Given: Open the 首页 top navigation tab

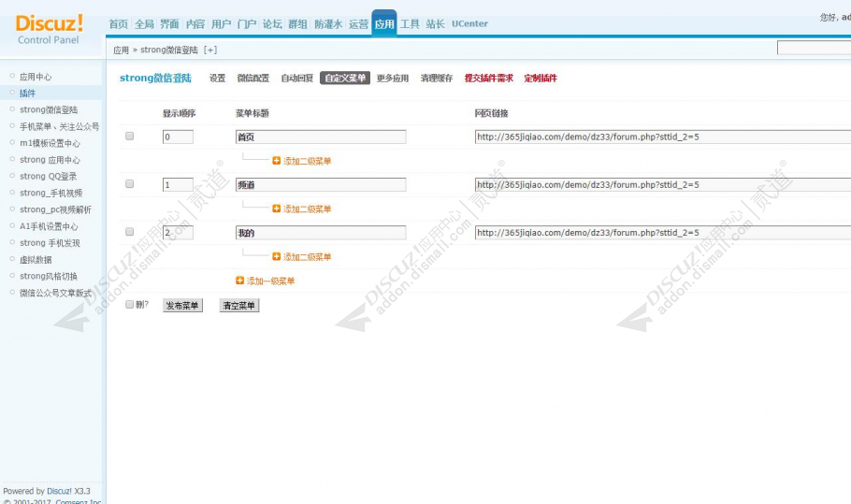Looking at the screenshot, I should [x=119, y=24].
